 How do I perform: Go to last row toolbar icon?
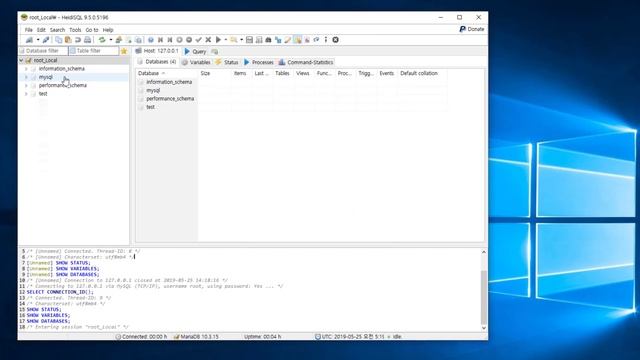click(170, 40)
